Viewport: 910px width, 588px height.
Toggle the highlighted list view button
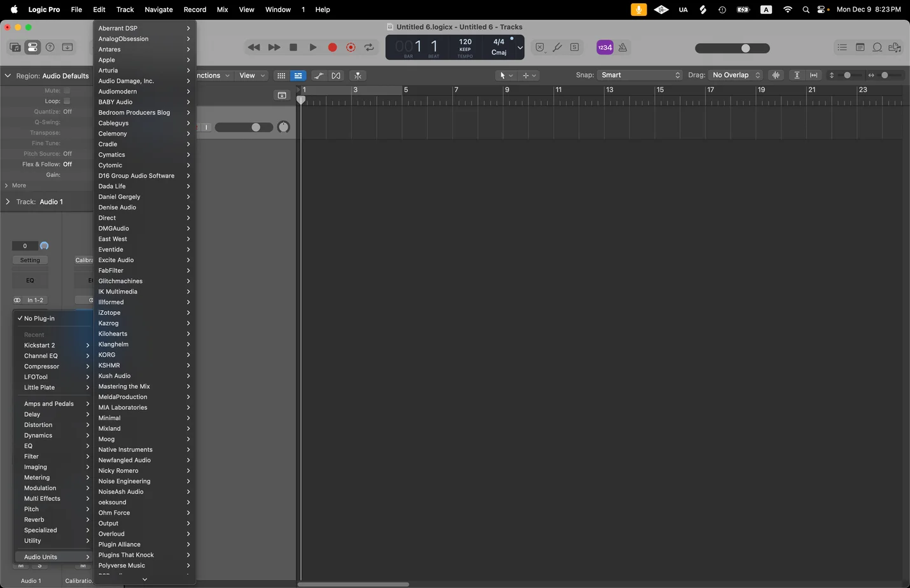pyautogui.click(x=298, y=75)
